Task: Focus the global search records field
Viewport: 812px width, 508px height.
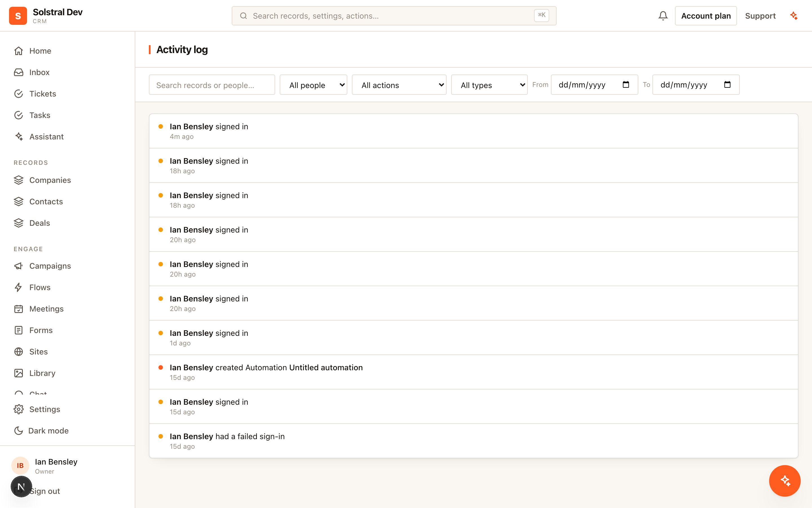Action: click(394, 16)
